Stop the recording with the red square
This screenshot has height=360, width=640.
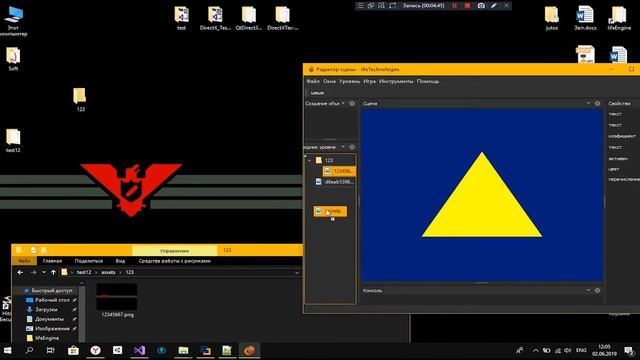467,6
